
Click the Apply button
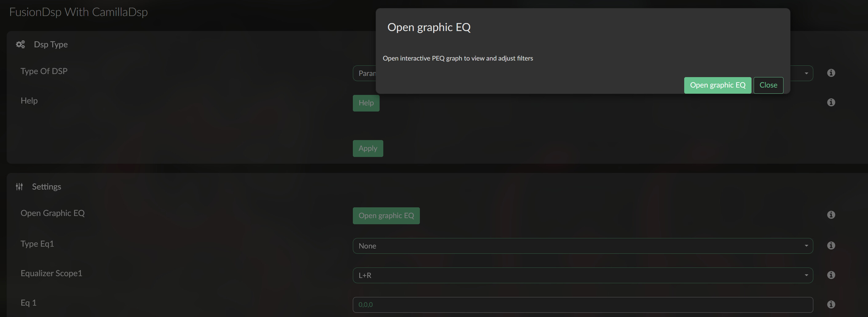368,148
